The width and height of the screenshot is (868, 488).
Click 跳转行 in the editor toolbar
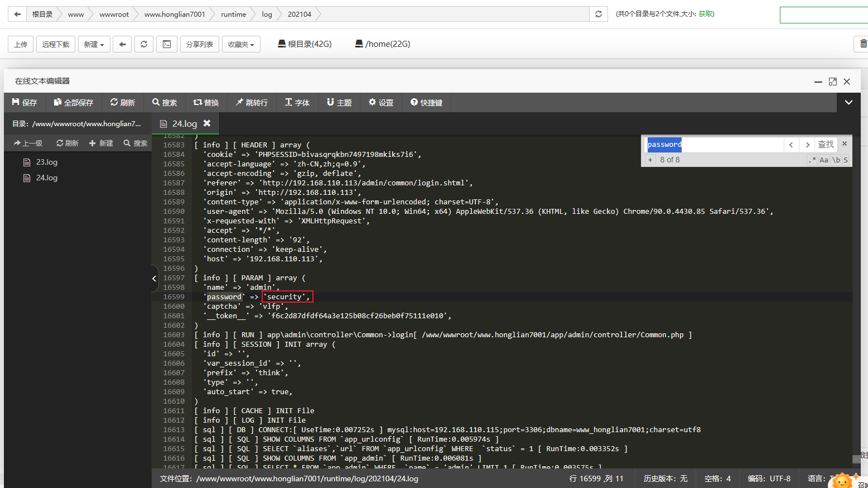tap(252, 103)
